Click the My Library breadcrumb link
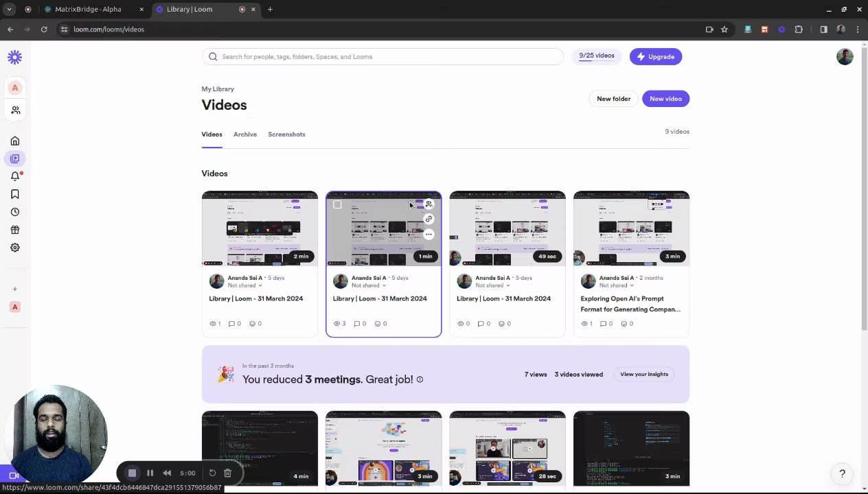This screenshot has width=868, height=494. tap(218, 89)
